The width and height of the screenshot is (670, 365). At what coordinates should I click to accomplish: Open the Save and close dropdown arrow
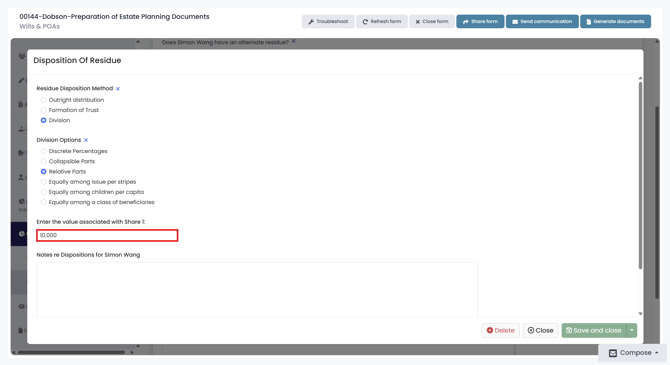(x=632, y=330)
